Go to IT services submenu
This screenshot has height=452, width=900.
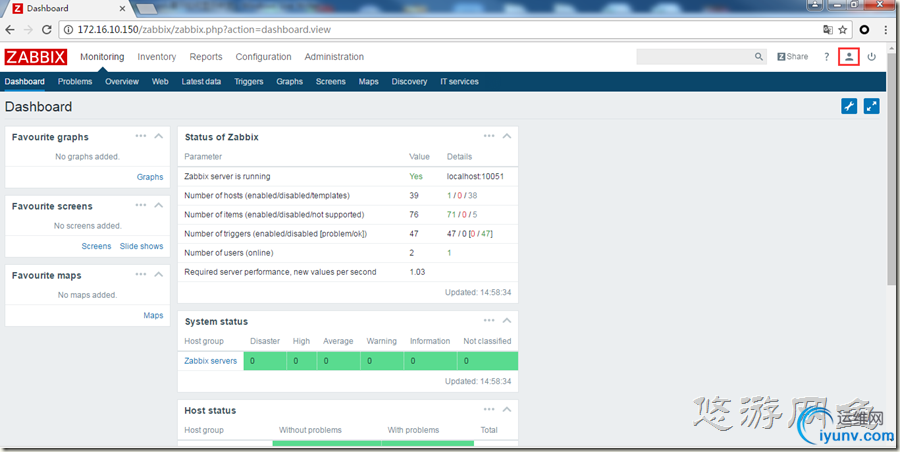(x=459, y=82)
